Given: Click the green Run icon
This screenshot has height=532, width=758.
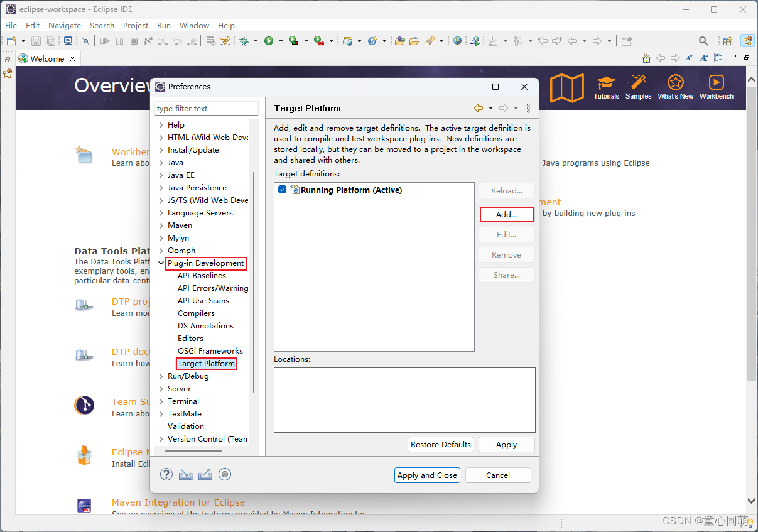Looking at the screenshot, I should (x=269, y=41).
